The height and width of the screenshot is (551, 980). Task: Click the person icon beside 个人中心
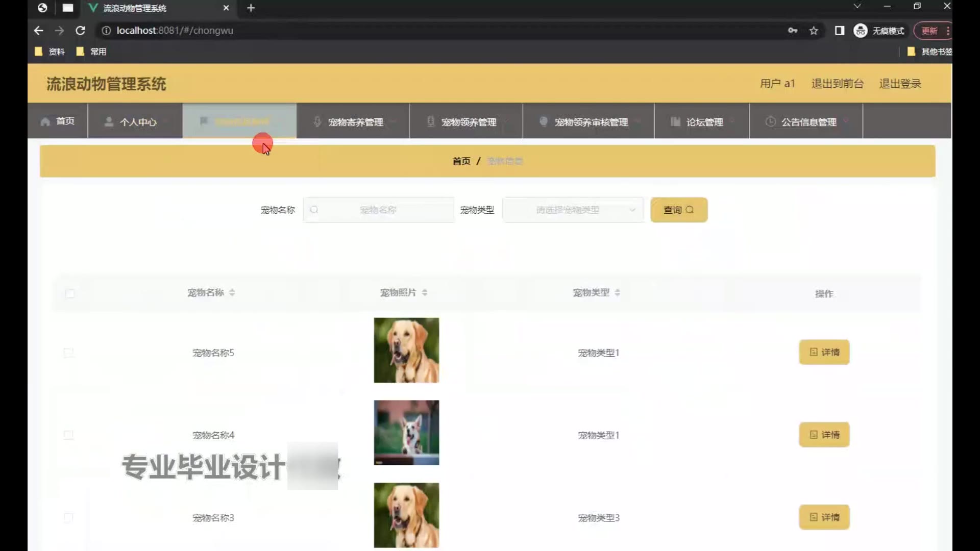click(109, 121)
